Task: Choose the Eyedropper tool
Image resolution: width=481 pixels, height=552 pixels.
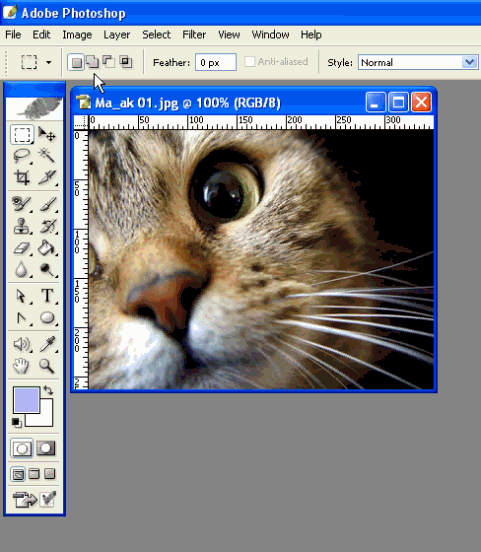Action: coord(46,344)
